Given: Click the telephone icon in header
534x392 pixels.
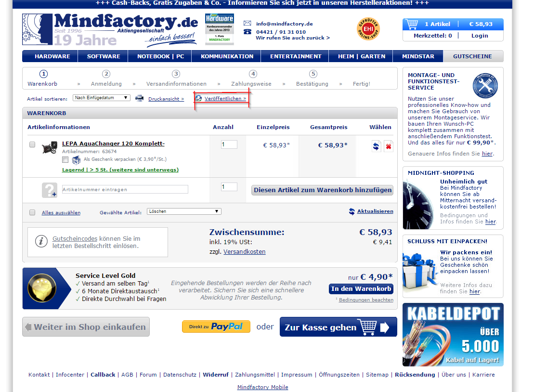Looking at the screenshot, I should (x=247, y=32).
